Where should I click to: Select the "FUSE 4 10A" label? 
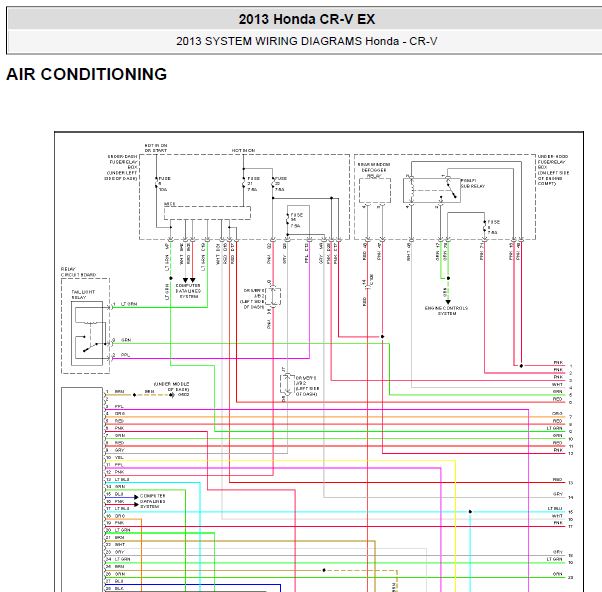pos(164,184)
